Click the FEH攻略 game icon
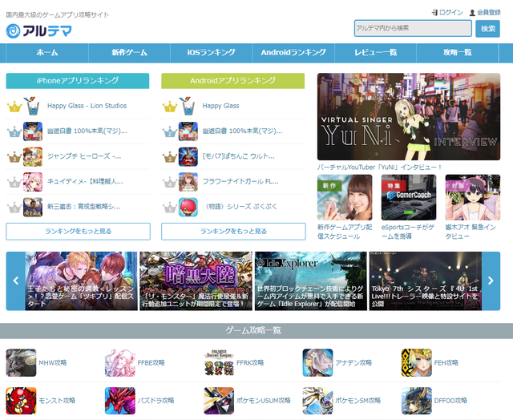513x420 pixels. 417,362
